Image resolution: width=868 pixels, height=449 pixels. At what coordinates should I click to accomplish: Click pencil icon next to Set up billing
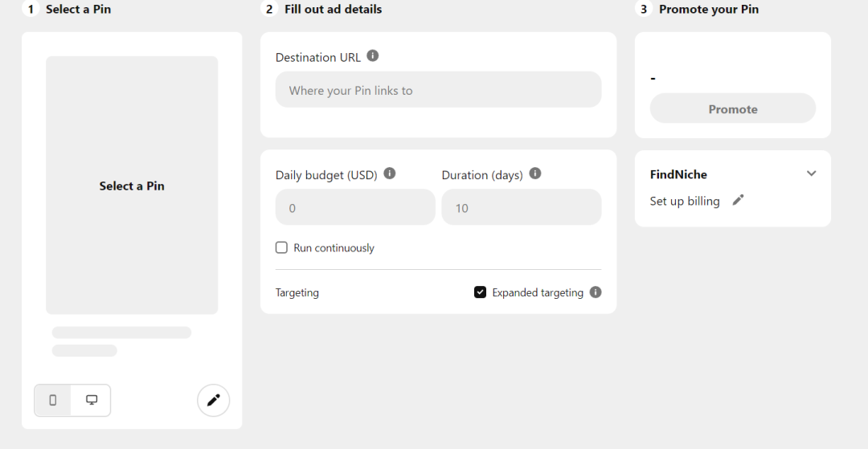pos(738,200)
